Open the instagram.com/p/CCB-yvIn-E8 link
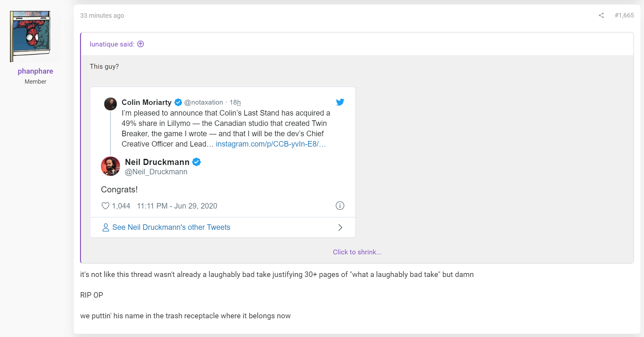This screenshot has height=337, width=644. tap(271, 144)
